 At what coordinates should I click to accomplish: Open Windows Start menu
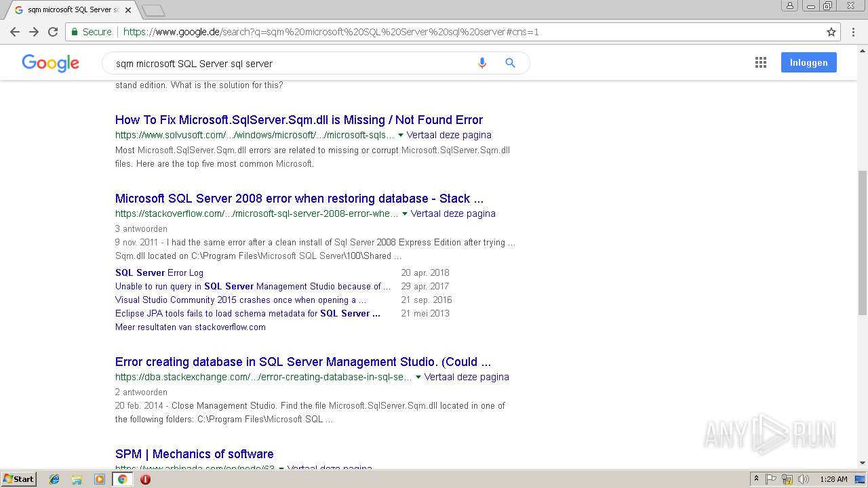click(18, 479)
